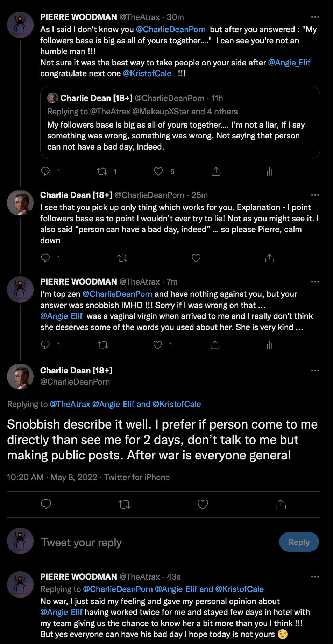Viewport: 333px width, 644px height.
Task: Like the main Charlie Dean tweet
Action: tap(203, 504)
